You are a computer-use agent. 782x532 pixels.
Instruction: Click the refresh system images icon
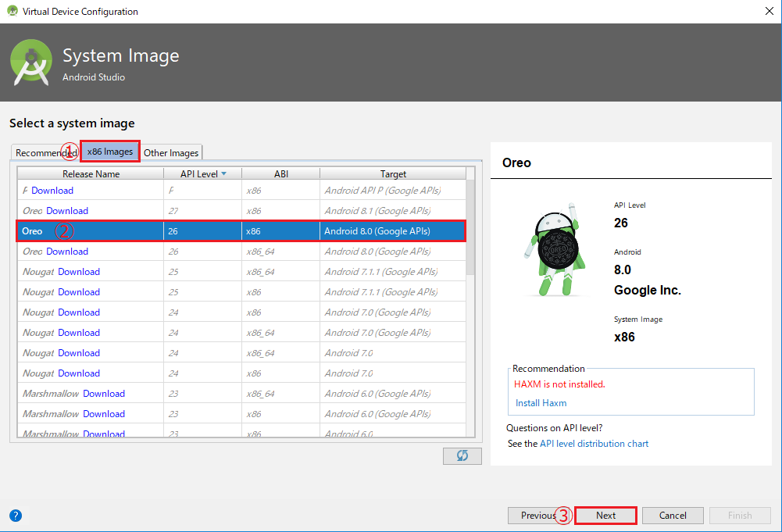point(462,456)
